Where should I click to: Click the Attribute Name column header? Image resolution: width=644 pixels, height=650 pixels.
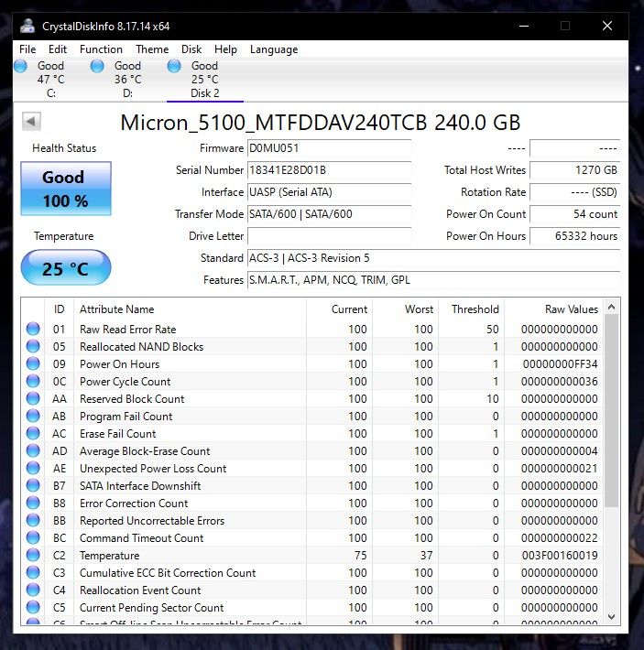190,309
